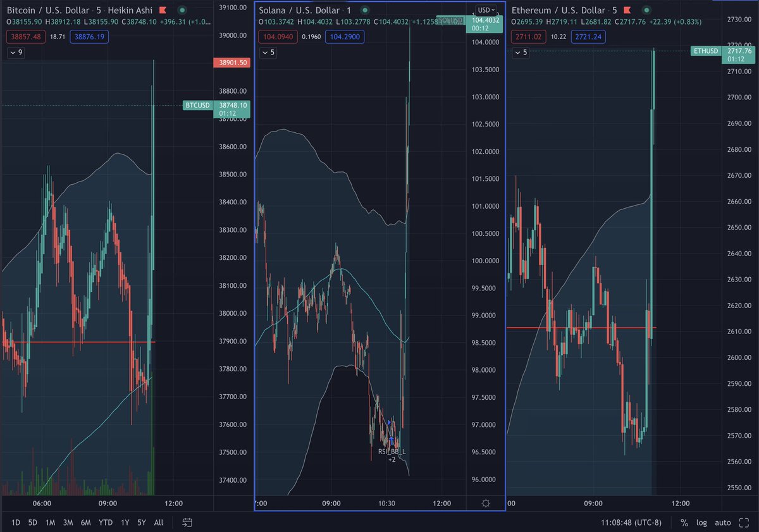This screenshot has width=759, height=532.
Task: Expand the 5 indicators list on Solana chart
Action: (x=268, y=53)
